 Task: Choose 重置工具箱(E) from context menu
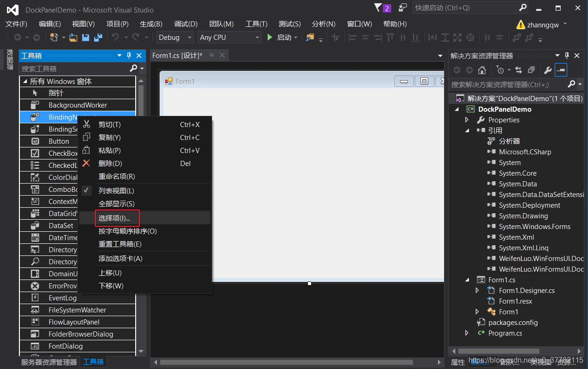tap(144, 244)
